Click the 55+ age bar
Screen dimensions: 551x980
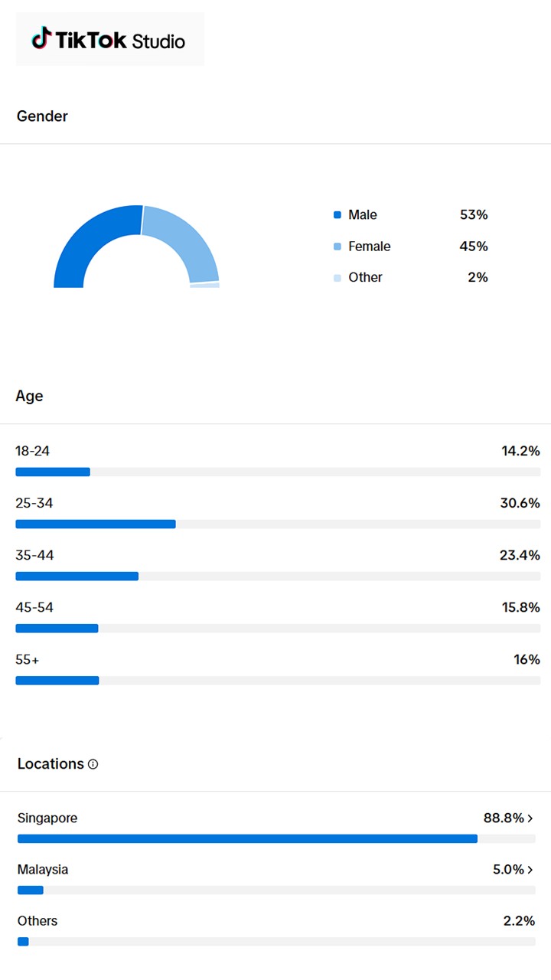click(x=57, y=681)
